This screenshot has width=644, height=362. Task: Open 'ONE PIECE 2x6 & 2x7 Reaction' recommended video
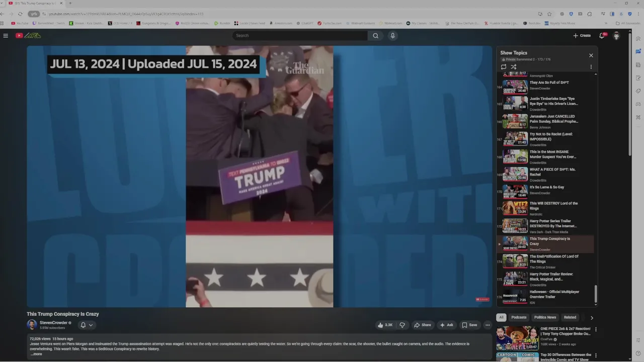[544, 338]
